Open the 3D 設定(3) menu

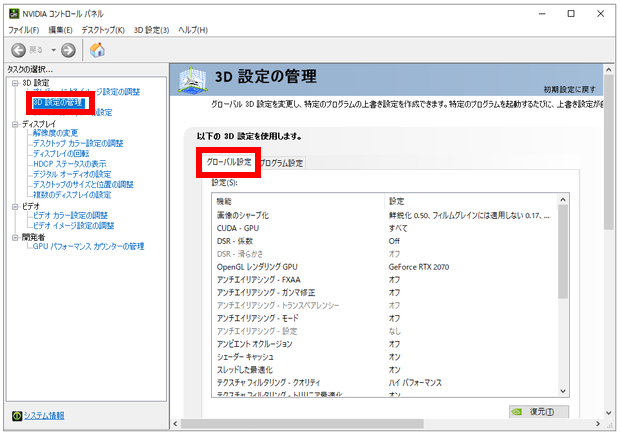[x=151, y=30]
